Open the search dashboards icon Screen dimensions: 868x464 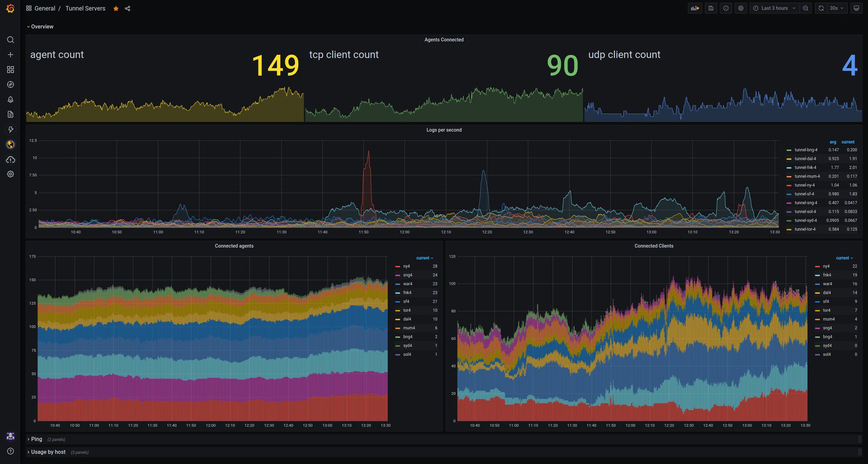point(11,40)
